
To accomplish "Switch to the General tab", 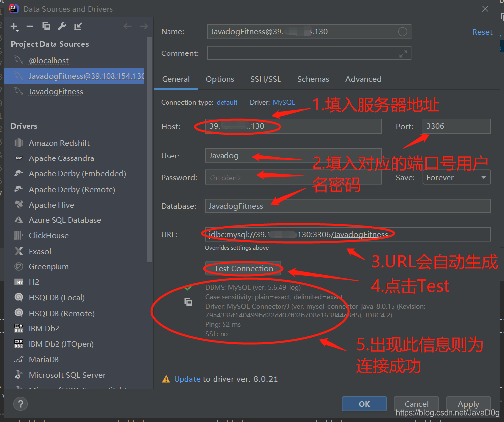I will 176,79.
